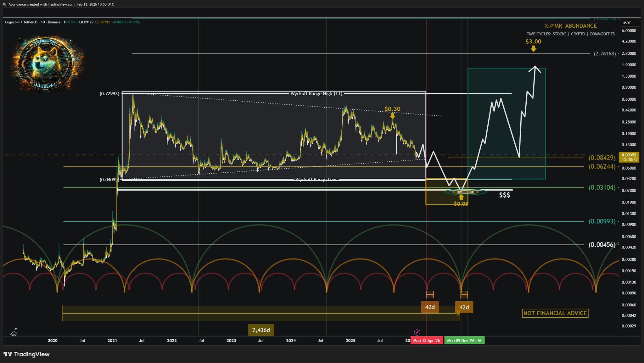Click the NOT FINANCIAL ADVICE text box
This screenshot has height=363, width=644.
pyautogui.click(x=555, y=313)
